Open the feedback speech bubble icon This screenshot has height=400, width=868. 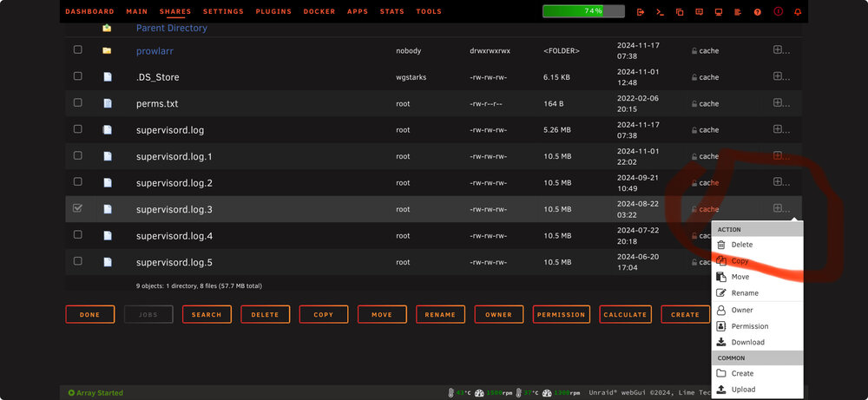pyautogui.click(x=699, y=11)
